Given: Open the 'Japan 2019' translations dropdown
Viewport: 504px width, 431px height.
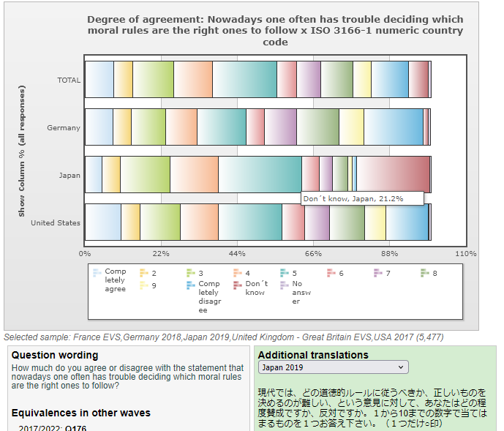Looking at the screenshot, I should click(x=334, y=367).
